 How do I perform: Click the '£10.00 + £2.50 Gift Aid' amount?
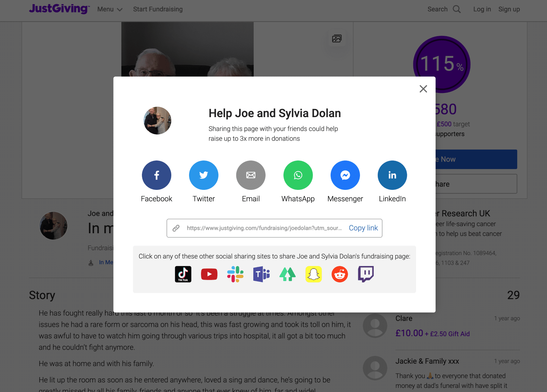pyautogui.click(x=432, y=333)
